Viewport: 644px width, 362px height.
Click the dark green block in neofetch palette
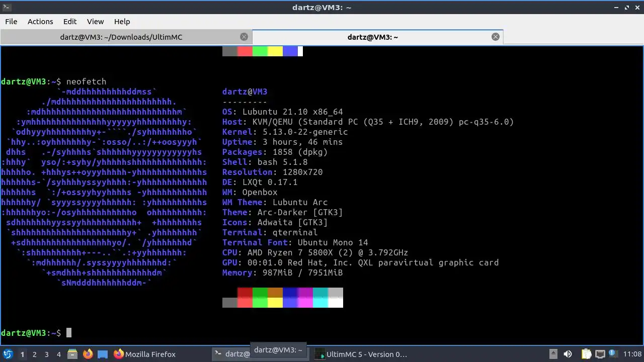[260, 293]
